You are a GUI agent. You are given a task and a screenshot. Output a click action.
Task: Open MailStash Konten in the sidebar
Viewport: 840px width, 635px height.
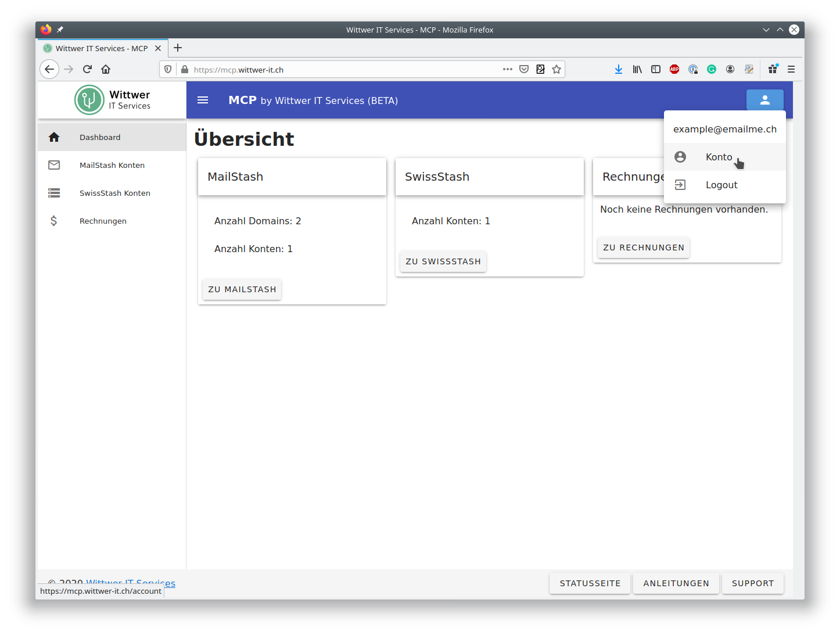point(112,165)
